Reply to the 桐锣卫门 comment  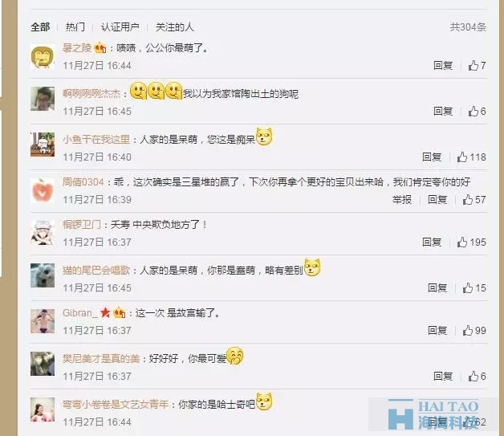(x=432, y=242)
